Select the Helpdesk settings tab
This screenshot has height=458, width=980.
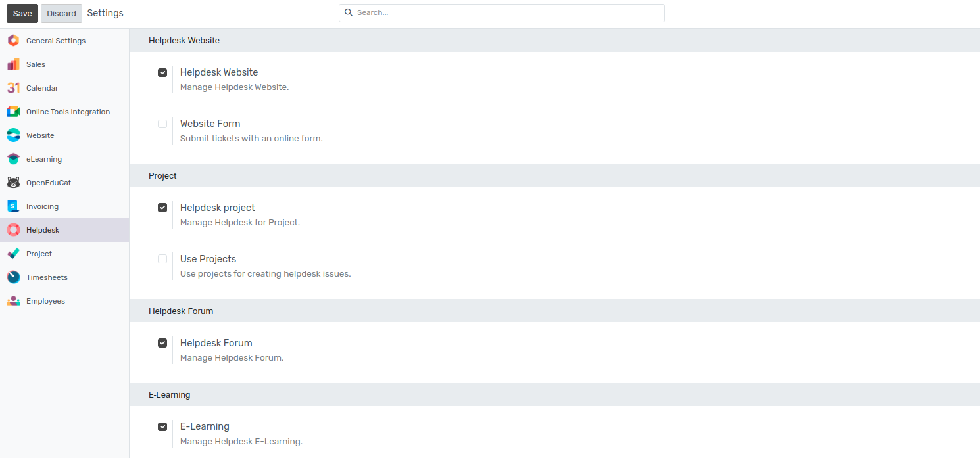64,230
